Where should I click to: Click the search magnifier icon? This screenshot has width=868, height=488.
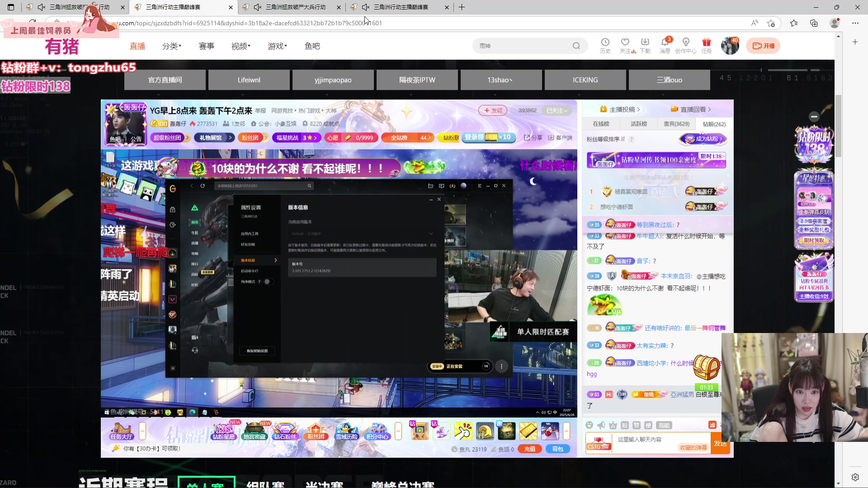(x=576, y=46)
